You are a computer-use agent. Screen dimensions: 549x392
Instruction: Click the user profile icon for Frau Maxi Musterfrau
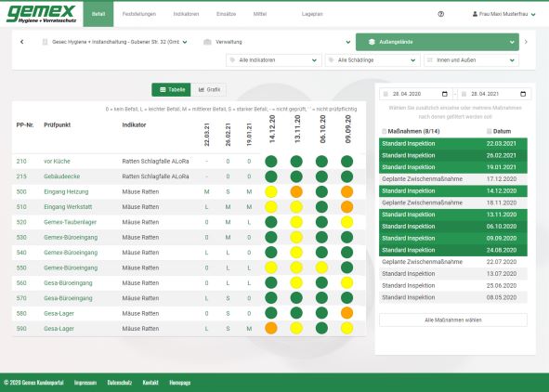(x=475, y=14)
